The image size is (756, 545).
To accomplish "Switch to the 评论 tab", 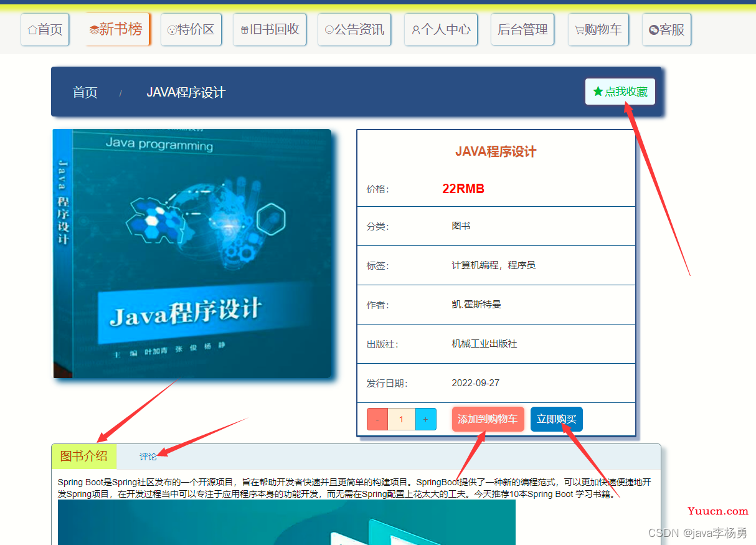I will pyautogui.click(x=148, y=457).
